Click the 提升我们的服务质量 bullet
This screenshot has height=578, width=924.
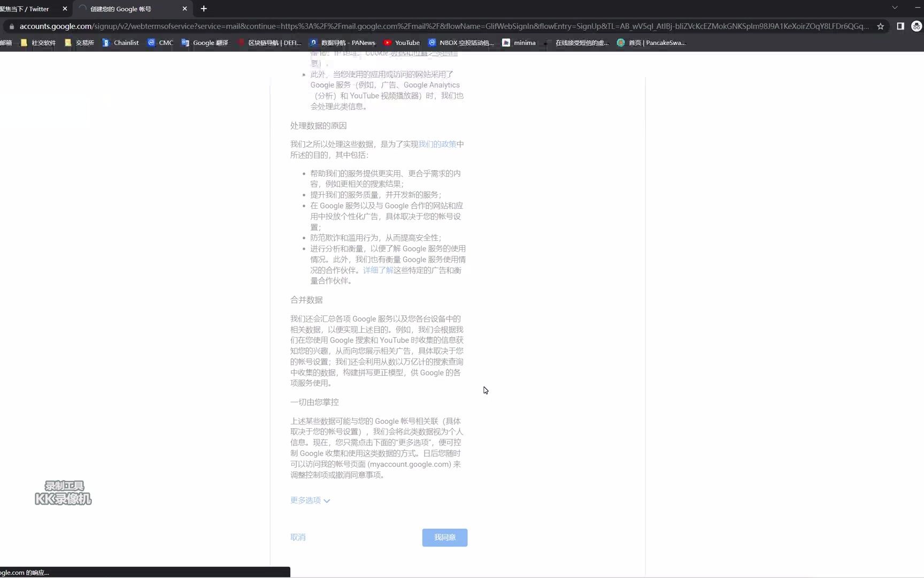coord(376,195)
